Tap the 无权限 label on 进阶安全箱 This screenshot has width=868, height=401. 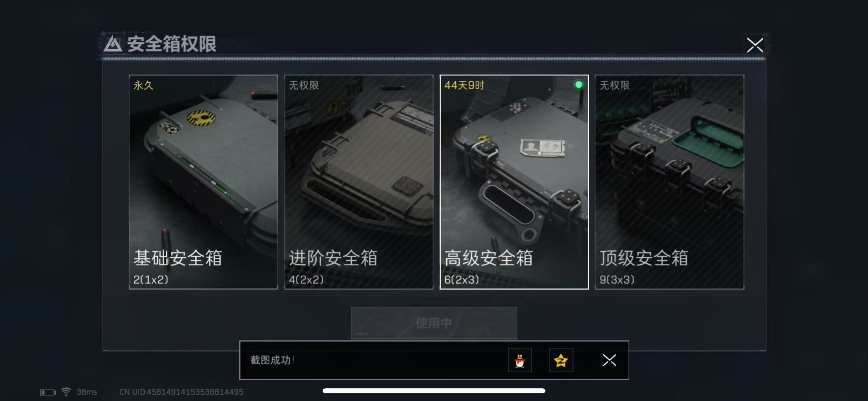[x=304, y=85]
